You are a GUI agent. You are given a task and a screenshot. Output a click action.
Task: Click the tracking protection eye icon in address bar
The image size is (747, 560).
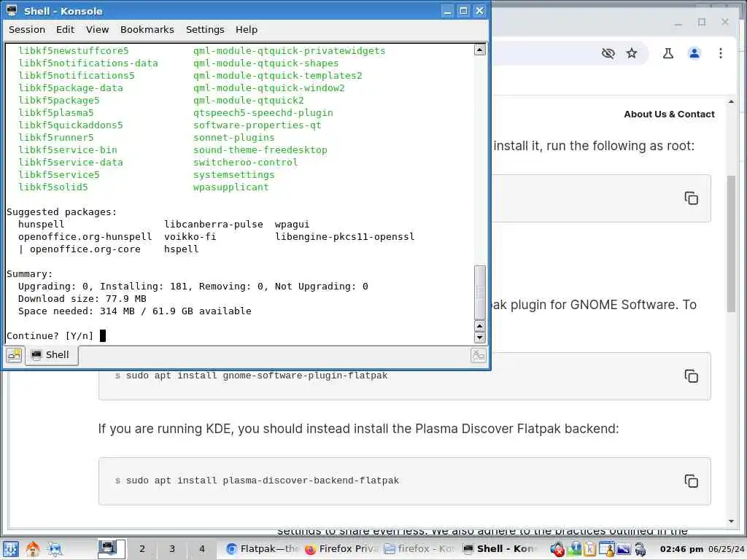[608, 53]
